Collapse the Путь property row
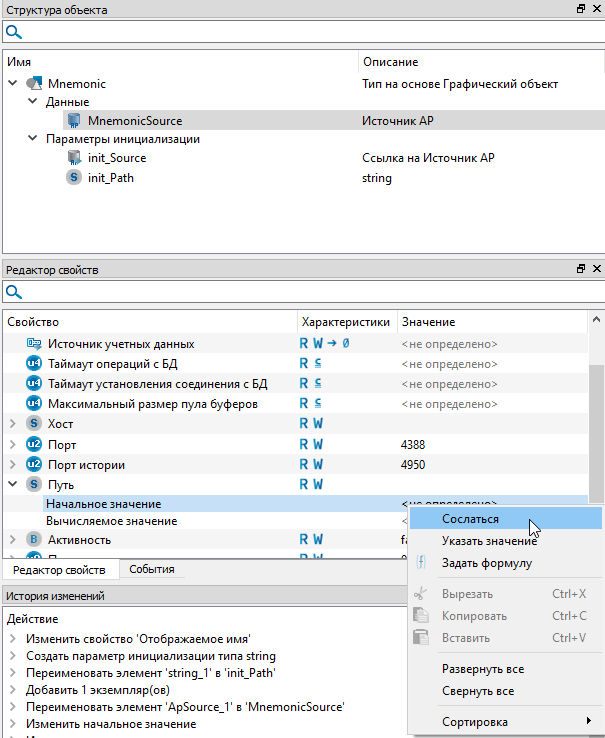This screenshot has width=605, height=738. tap(13, 484)
